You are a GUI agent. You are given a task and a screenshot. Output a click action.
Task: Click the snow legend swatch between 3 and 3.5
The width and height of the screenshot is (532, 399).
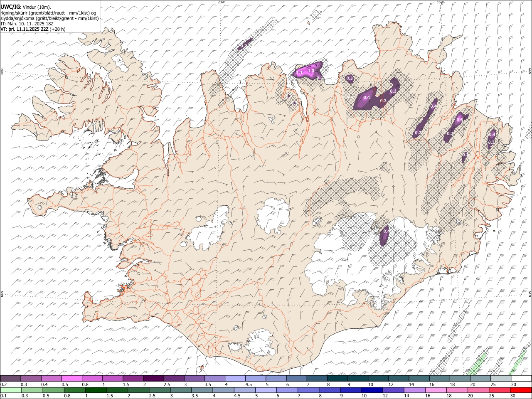[x=194, y=378]
